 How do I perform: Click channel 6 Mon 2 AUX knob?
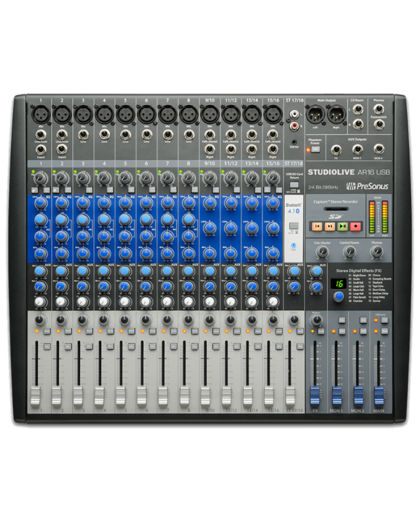pyautogui.click(x=145, y=286)
